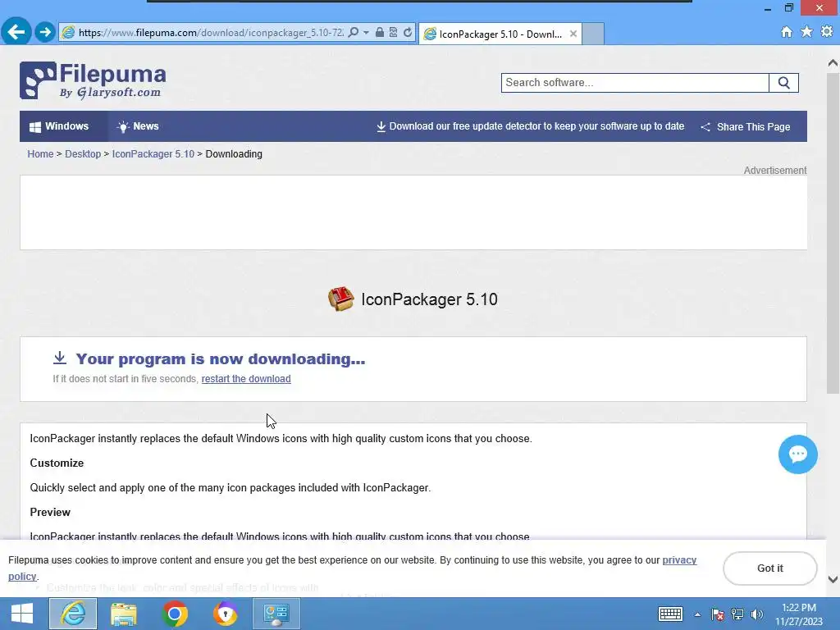Click the Filepuma logo
Viewport: 840px width, 630px height.
93,80
